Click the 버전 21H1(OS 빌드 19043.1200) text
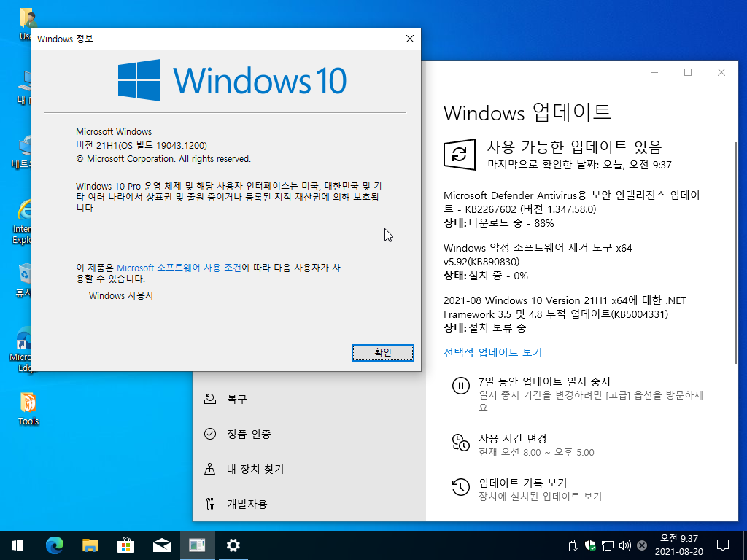Viewport: 747px width, 560px height. click(142, 145)
